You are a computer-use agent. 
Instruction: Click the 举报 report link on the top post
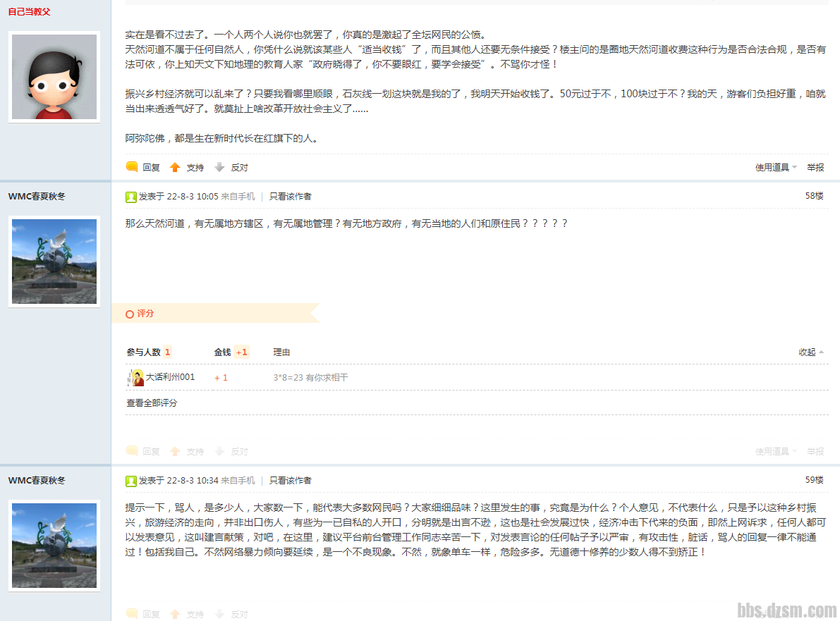[x=815, y=167]
